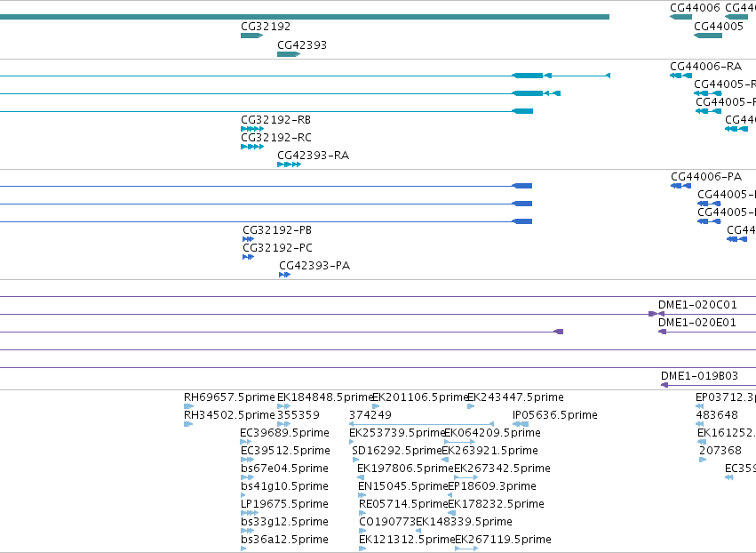Select EST EC39689.5prime
The height and width of the screenshot is (553, 756).
click(284, 433)
